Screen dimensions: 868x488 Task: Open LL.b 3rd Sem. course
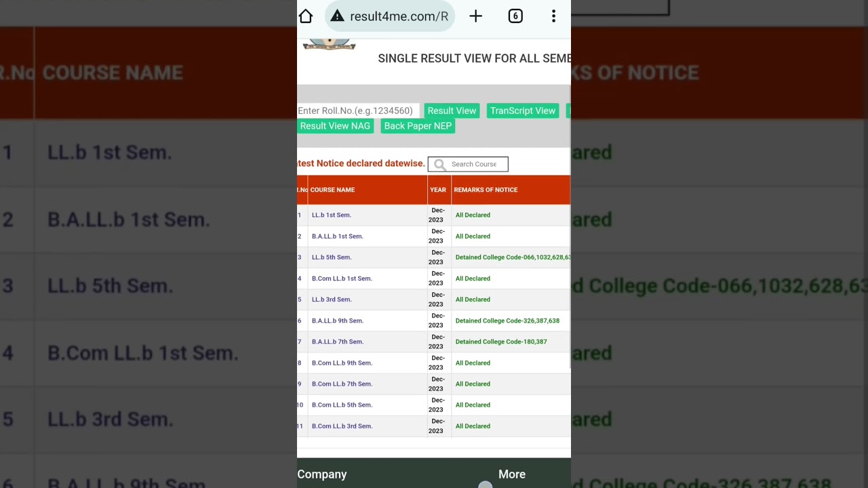pos(332,299)
